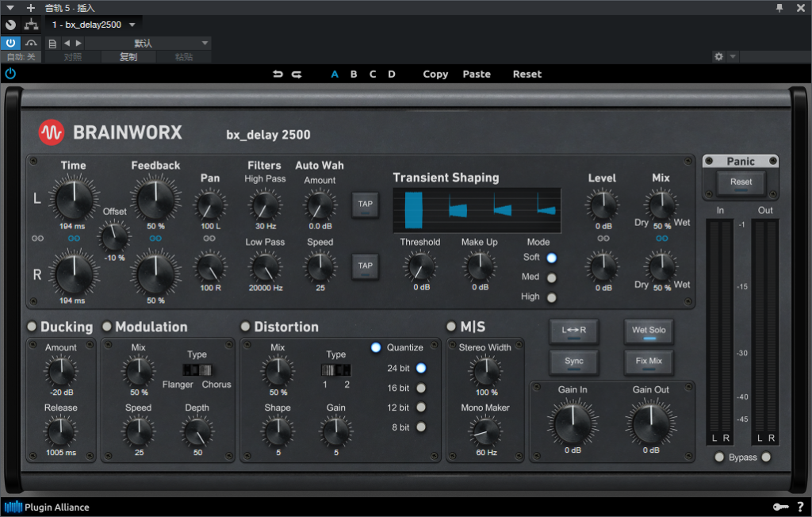Switch to settings slot B

pyautogui.click(x=354, y=75)
